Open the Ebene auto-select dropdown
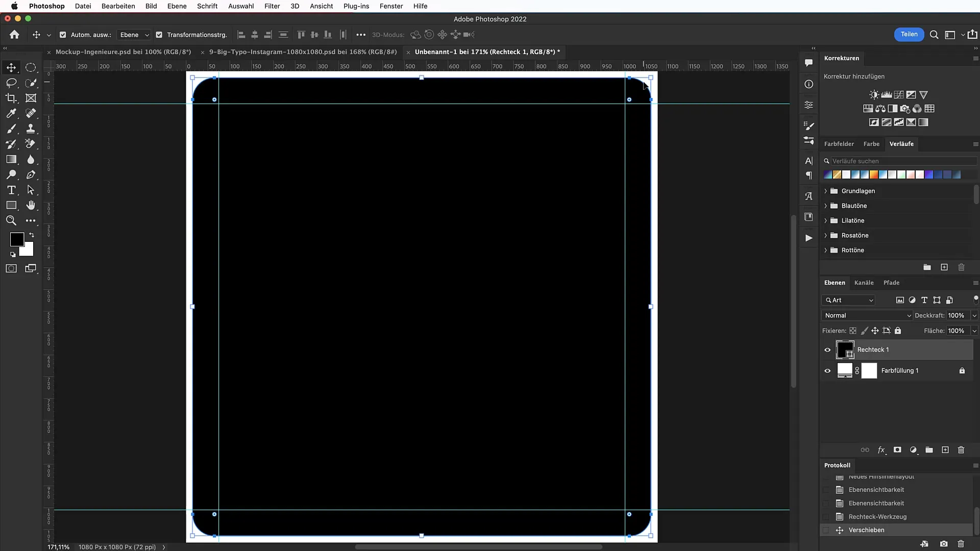Viewport: 980px width, 551px height. pos(134,35)
